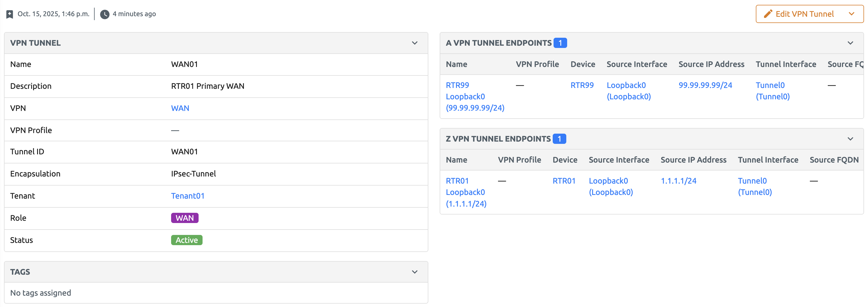This screenshot has width=868, height=307.
Task: Open the Edit VPN Tunnel dropdown caret
Action: click(852, 14)
